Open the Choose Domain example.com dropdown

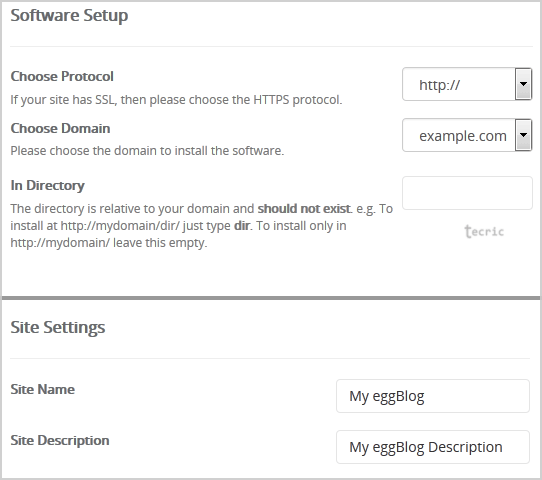(x=467, y=135)
